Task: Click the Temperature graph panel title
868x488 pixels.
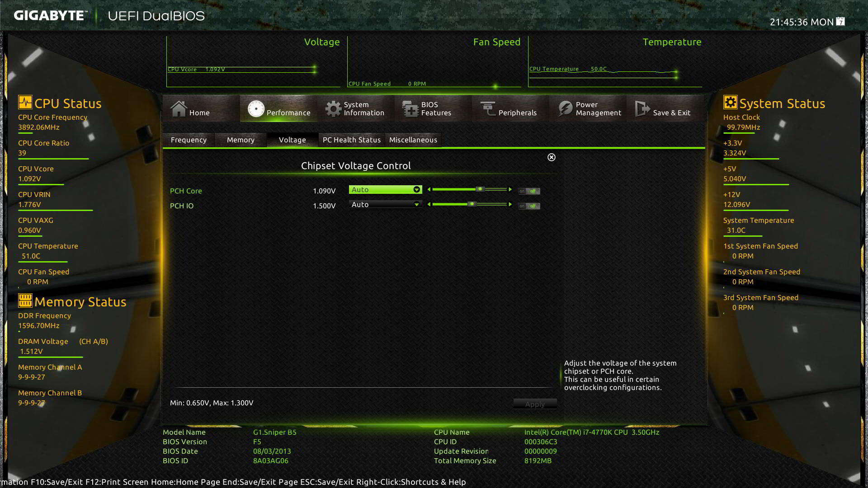Action: [x=672, y=42]
